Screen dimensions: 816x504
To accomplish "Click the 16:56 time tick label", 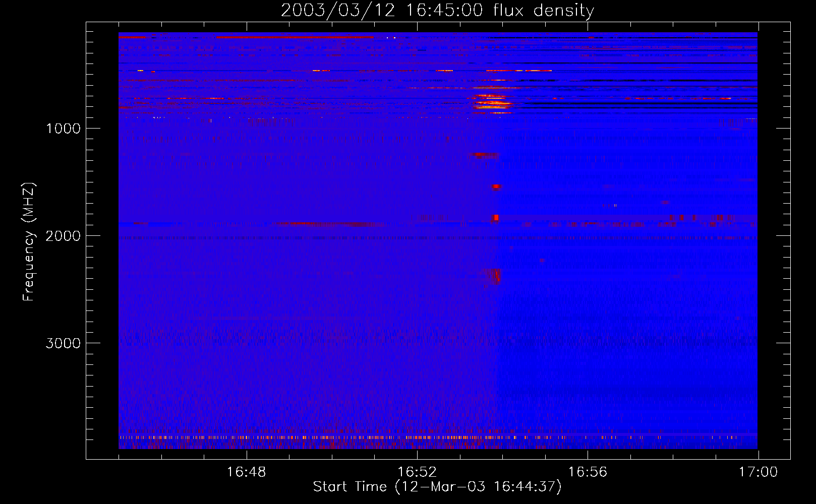I will (x=588, y=472).
